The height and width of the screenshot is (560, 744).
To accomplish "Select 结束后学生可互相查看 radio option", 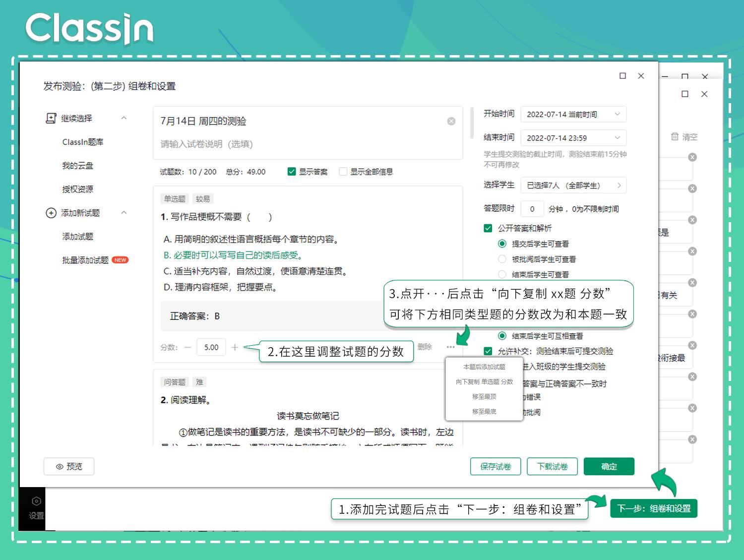I will [x=502, y=336].
